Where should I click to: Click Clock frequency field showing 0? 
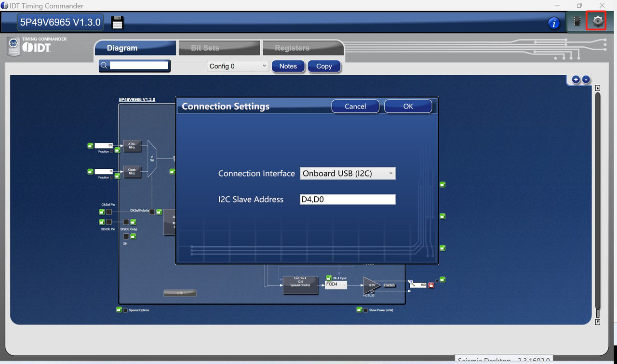tap(104, 171)
